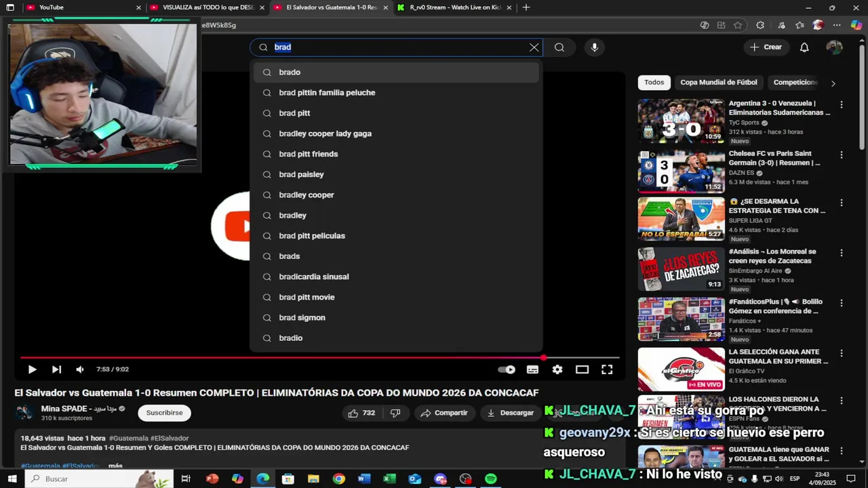The width and height of the screenshot is (868, 488).
Task: Open options menu for Los Monreal video
Action: [x=842, y=253]
